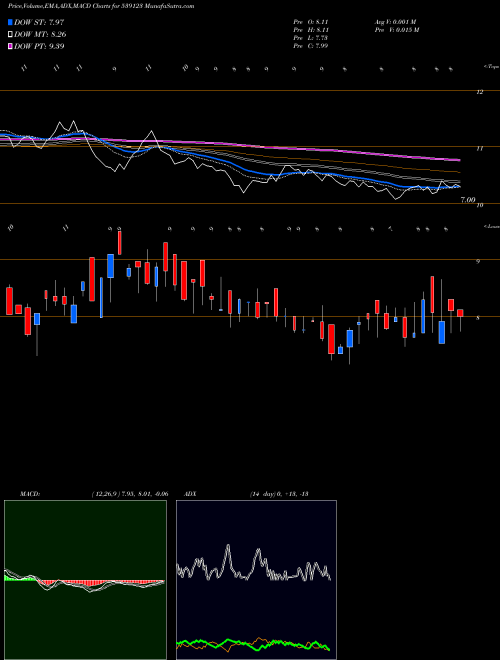Click the blue DOW ST color swatch
The height and width of the screenshot is (660, 500).
10,22
